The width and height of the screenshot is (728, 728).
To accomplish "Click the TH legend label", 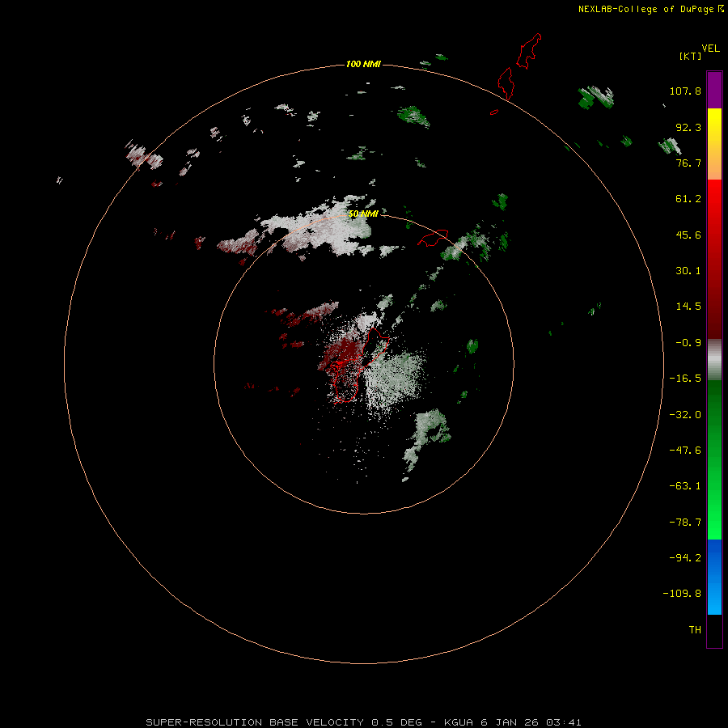I will (695, 630).
